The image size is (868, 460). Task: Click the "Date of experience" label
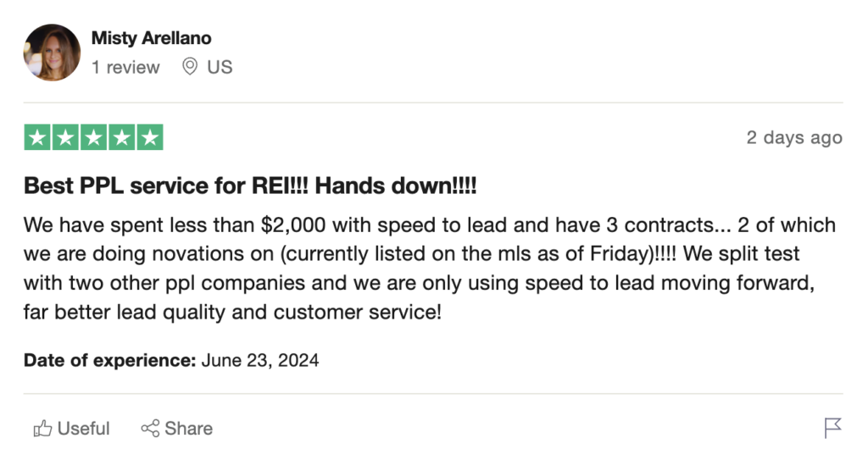[x=109, y=360]
